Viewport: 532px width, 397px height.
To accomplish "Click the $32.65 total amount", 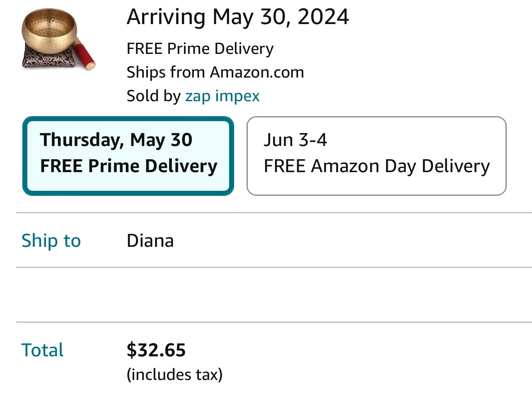I will coord(156,350).
